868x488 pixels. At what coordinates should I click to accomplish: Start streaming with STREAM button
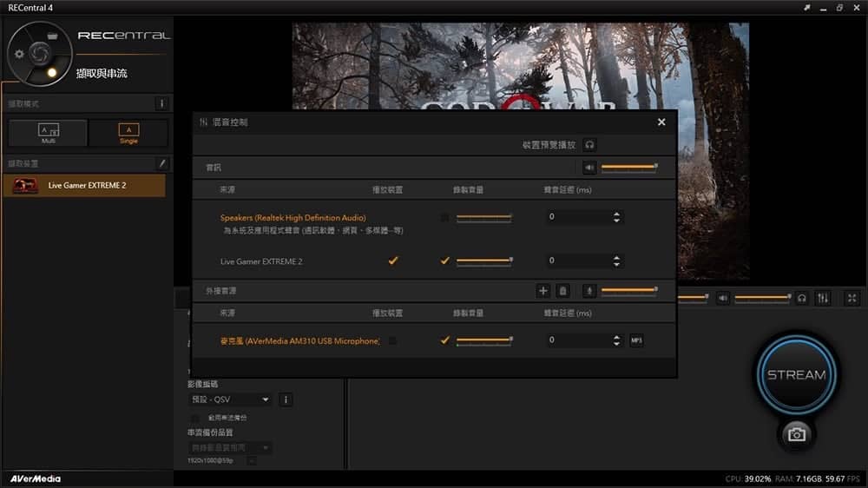[x=797, y=375]
